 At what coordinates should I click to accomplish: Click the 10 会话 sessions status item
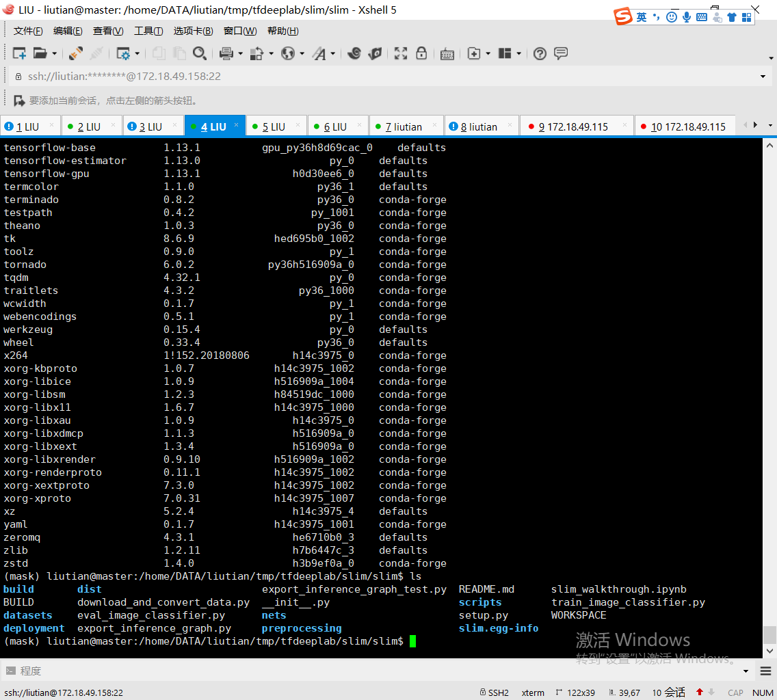point(668,692)
